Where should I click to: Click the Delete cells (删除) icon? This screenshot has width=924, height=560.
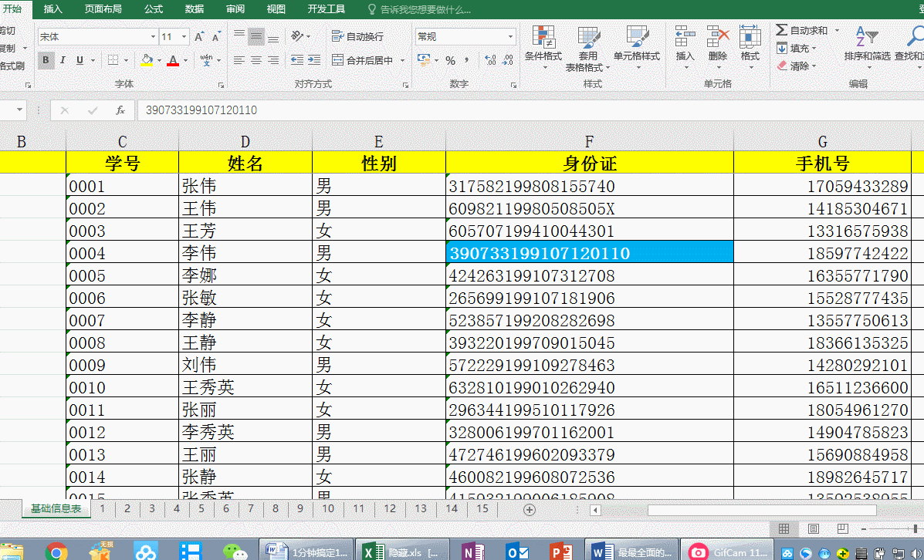click(x=717, y=38)
